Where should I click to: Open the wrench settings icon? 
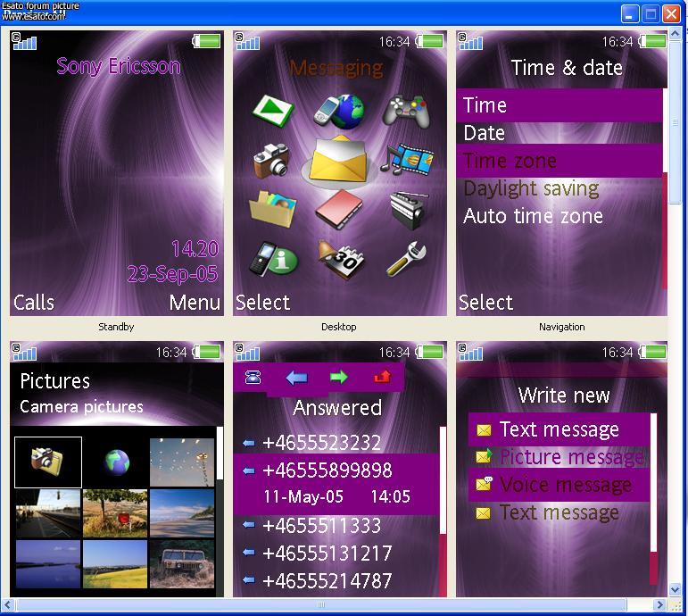click(x=406, y=259)
